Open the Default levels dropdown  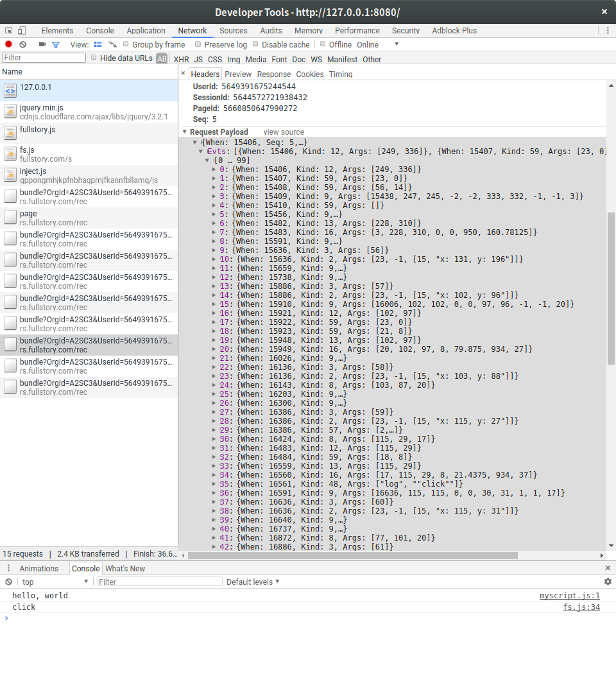coord(253,582)
